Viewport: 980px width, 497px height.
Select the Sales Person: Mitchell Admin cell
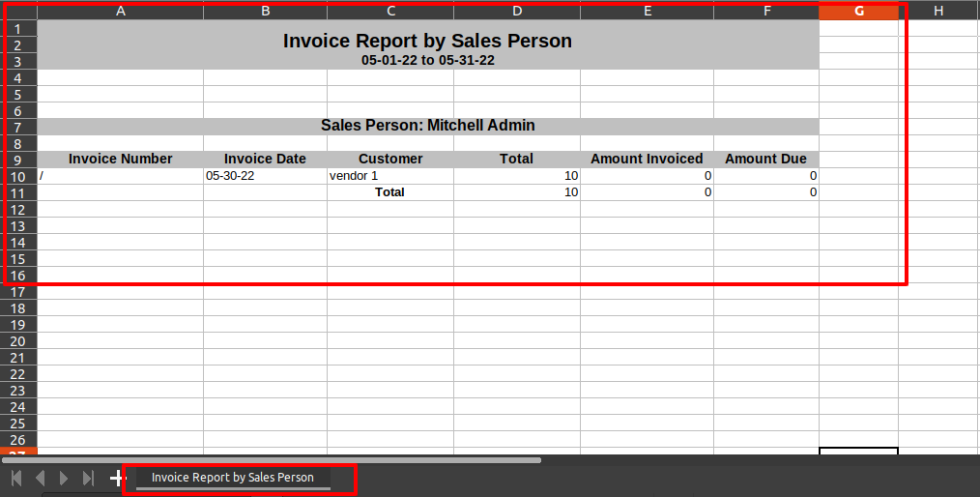point(428,127)
